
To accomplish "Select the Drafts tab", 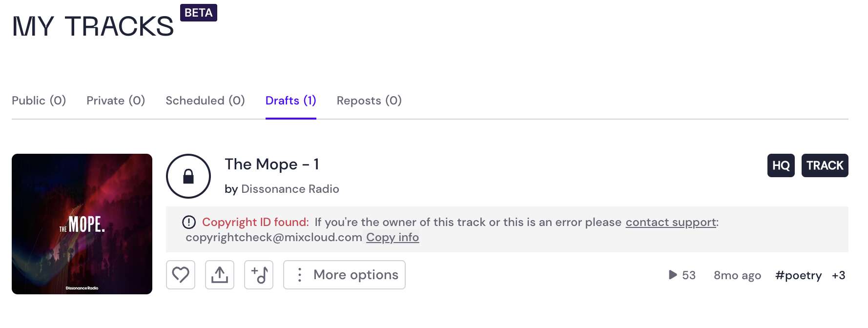I will tap(290, 101).
